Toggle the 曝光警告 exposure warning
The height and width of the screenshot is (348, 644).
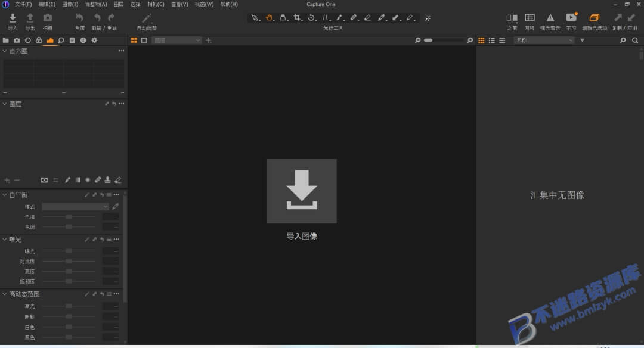point(550,18)
